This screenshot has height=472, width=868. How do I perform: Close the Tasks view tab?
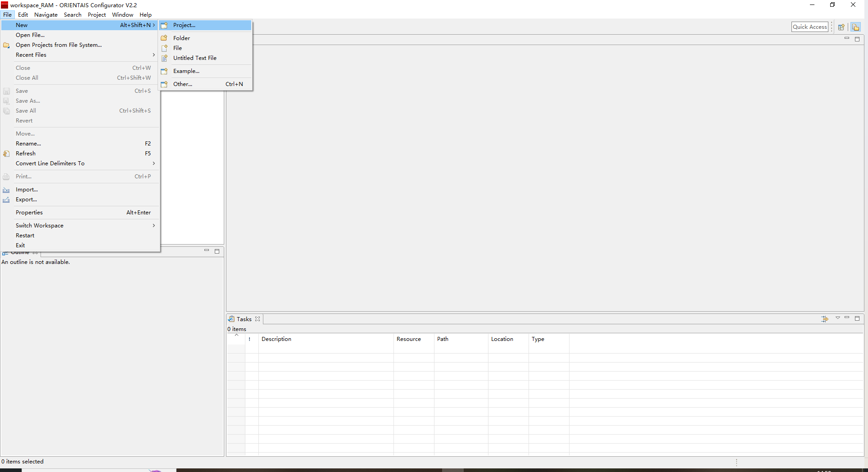coord(258,319)
